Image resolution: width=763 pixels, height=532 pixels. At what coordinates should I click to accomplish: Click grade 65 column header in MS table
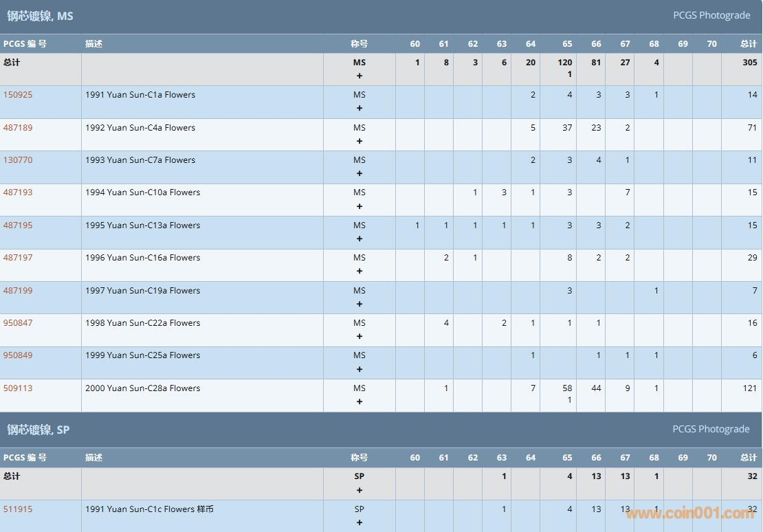[x=567, y=44]
